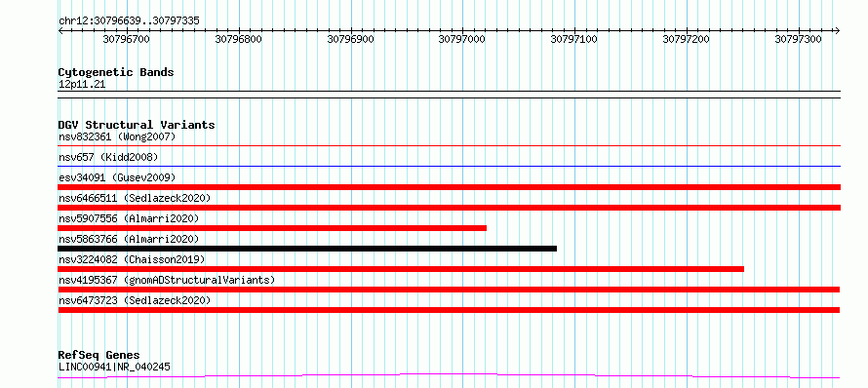Click the chr12:30796639..30797335 region label
This screenshot has height=388, width=868.
point(129,21)
